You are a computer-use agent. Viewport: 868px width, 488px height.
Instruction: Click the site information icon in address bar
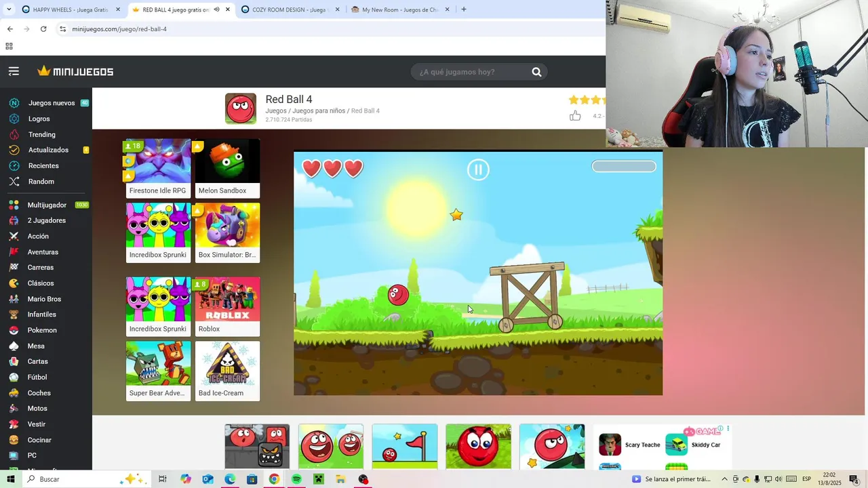62,29
